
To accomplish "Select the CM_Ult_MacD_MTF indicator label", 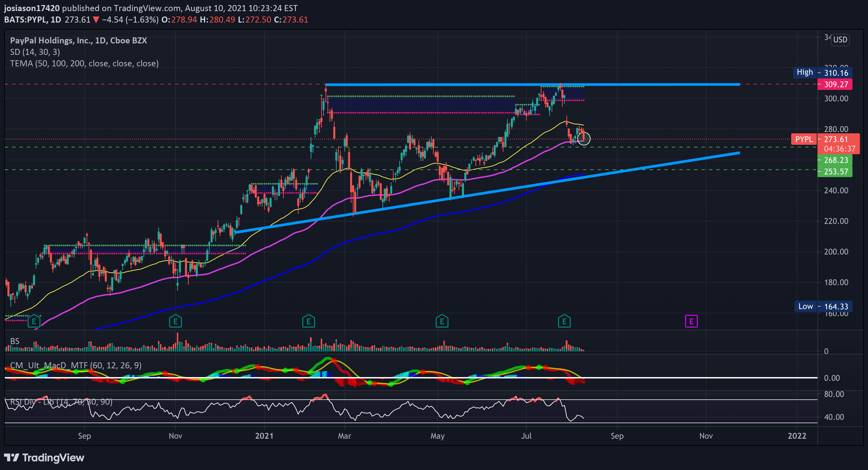I will click(76, 365).
